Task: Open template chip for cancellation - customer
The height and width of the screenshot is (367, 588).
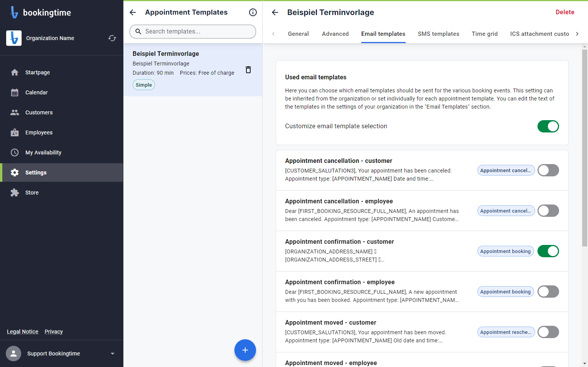Action: pyautogui.click(x=506, y=170)
